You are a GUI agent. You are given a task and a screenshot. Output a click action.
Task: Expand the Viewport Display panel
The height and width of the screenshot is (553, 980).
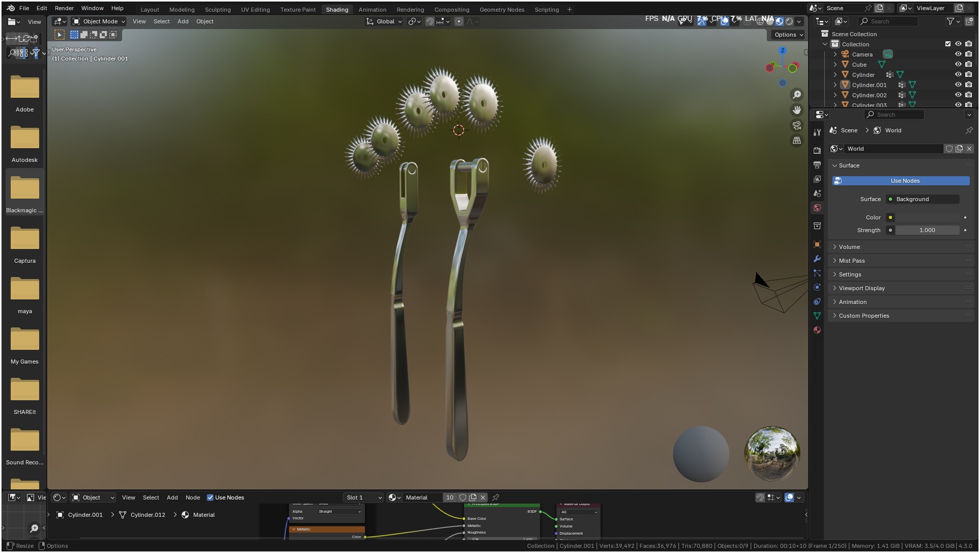point(861,288)
